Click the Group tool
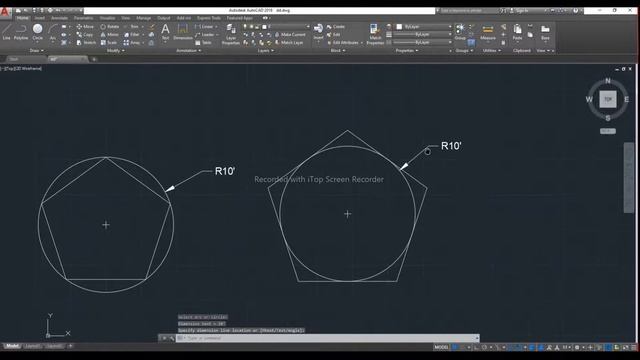Image resolution: width=640 pixels, height=360 pixels. 460,32
